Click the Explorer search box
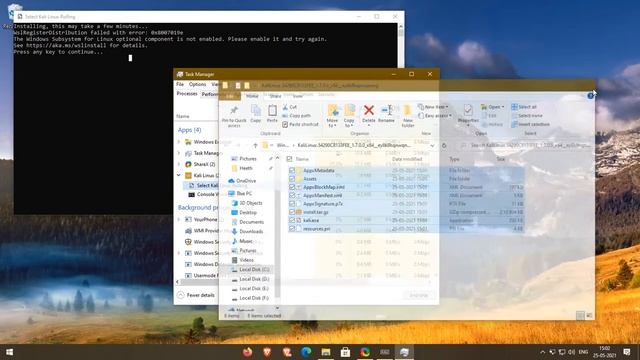Image resolution: width=640 pixels, height=360 pixels. [x=526, y=145]
